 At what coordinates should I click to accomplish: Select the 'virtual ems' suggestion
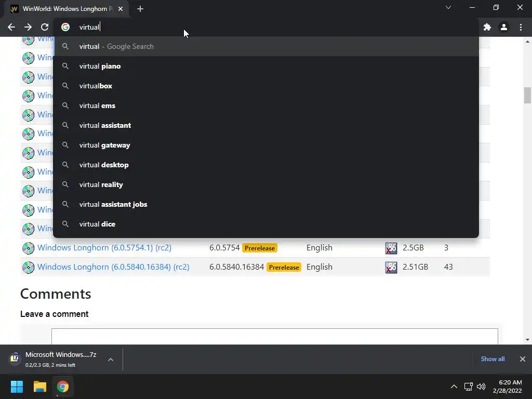266,105
